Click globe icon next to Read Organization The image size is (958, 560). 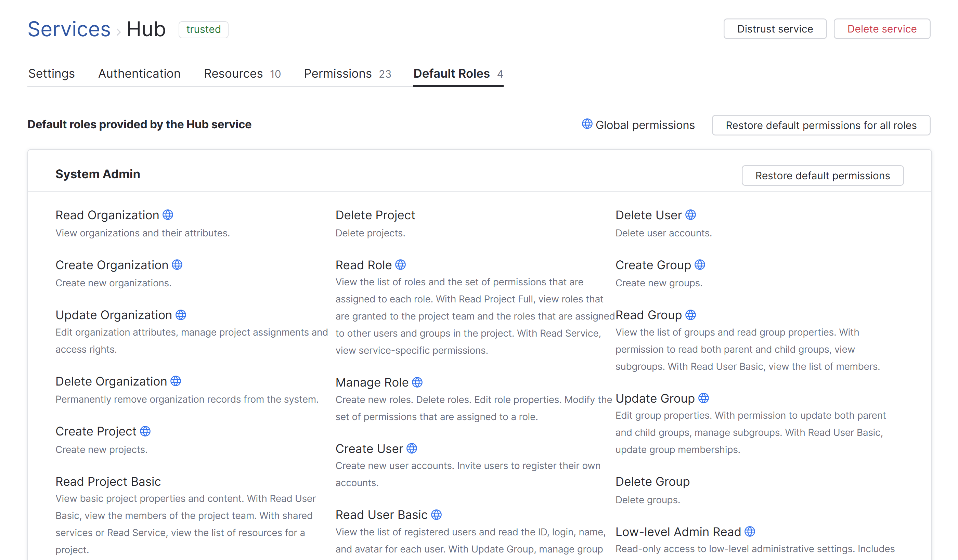click(168, 215)
